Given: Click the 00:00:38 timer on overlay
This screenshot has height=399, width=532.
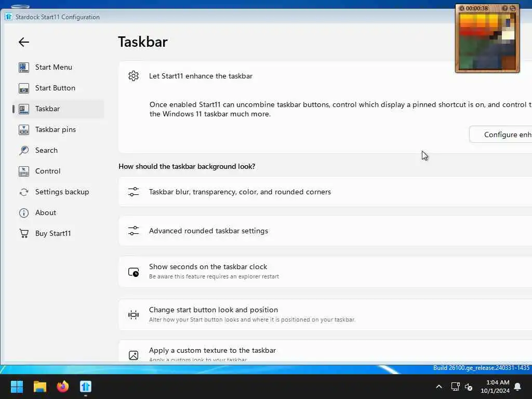Looking at the screenshot, I should (477, 8).
